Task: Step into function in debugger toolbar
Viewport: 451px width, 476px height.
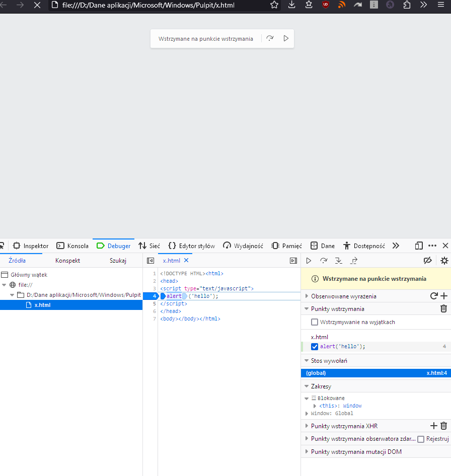Action: 338,261
